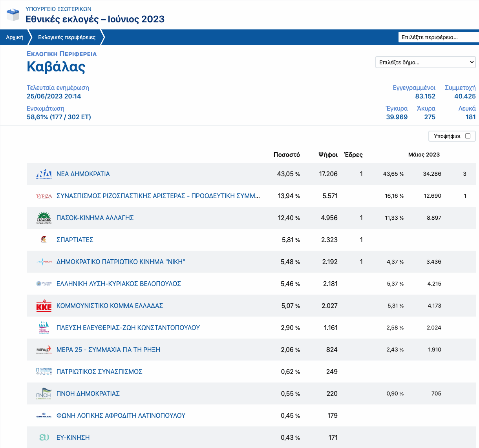Click the 16,16 % May percentage
The height and width of the screenshot is (448, 479).
tap(394, 196)
